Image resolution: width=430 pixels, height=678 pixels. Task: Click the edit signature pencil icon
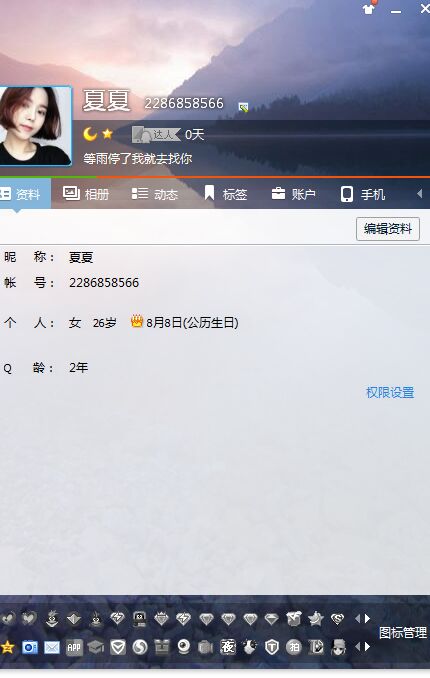click(x=244, y=107)
